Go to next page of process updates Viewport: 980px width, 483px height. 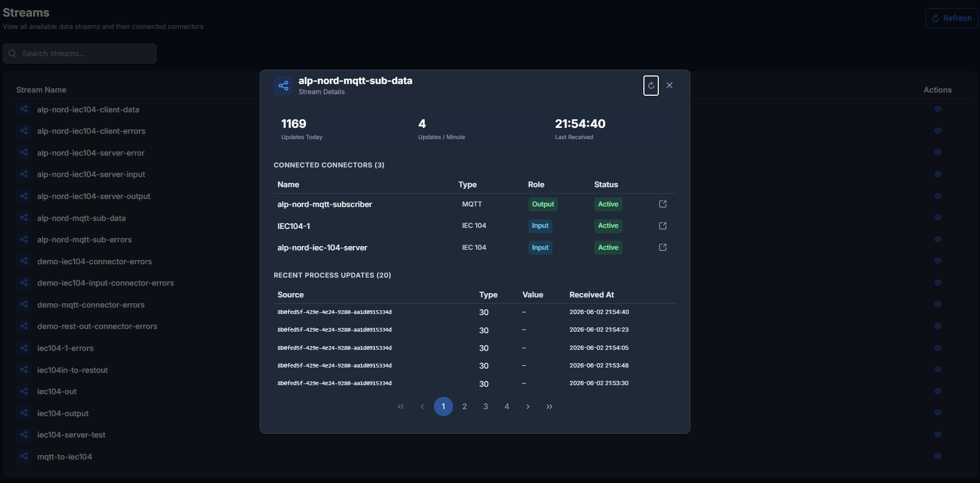click(x=528, y=407)
